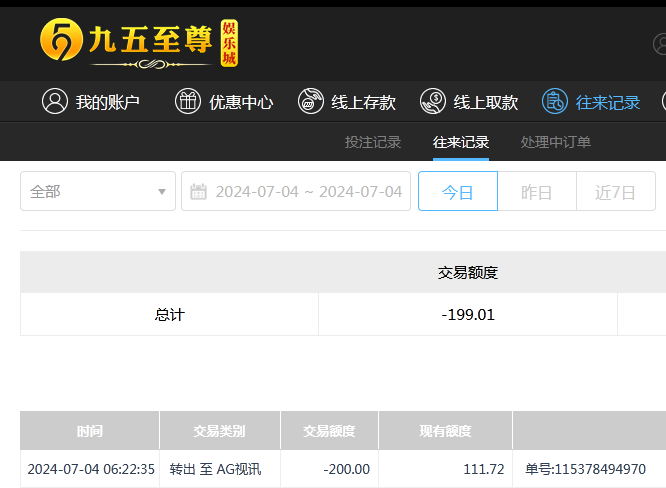Image resolution: width=666 pixels, height=488 pixels.
Task: Switch to the 处理中订单 tab
Action: pyautogui.click(x=556, y=142)
